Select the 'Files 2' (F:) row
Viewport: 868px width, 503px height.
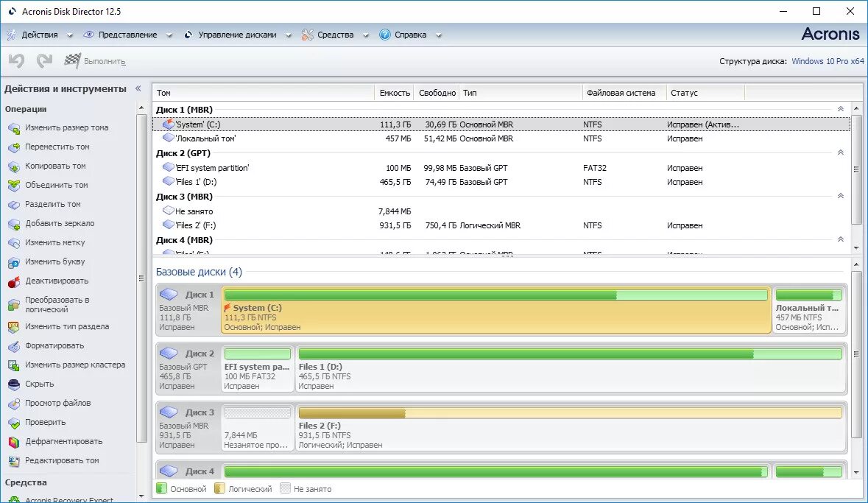501,225
